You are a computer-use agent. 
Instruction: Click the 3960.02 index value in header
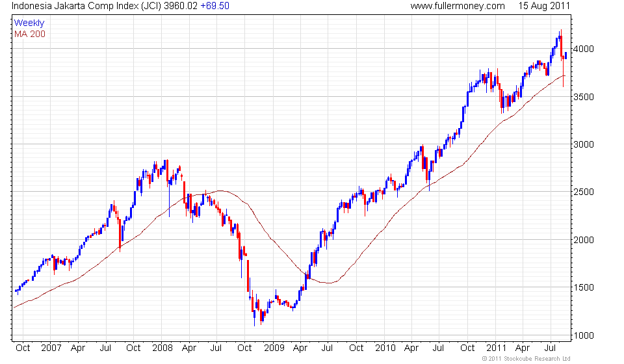tap(181, 6)
